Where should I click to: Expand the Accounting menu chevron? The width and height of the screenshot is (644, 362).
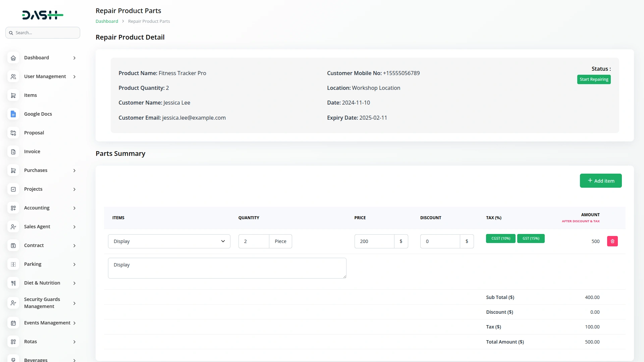[x=74, y=208]
